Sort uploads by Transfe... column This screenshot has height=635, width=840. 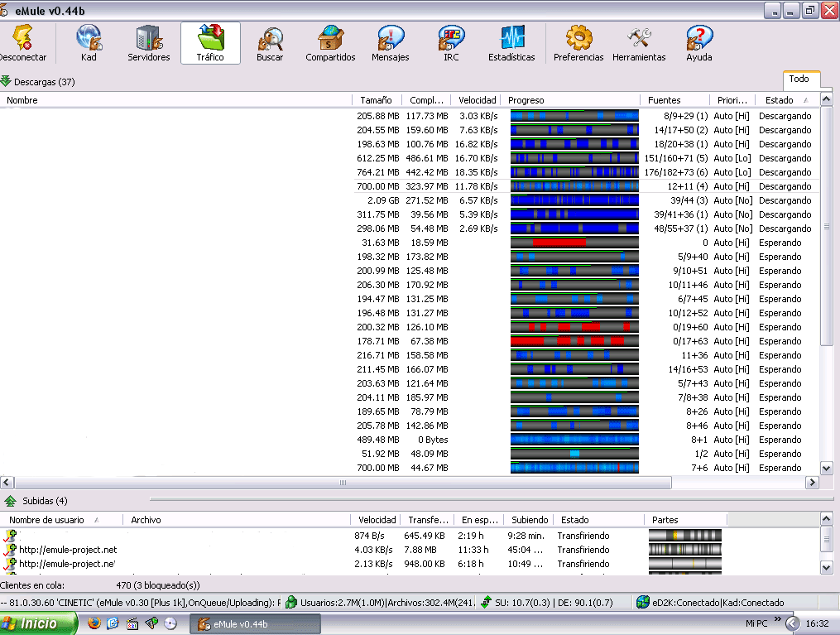(x=428, y=520)
